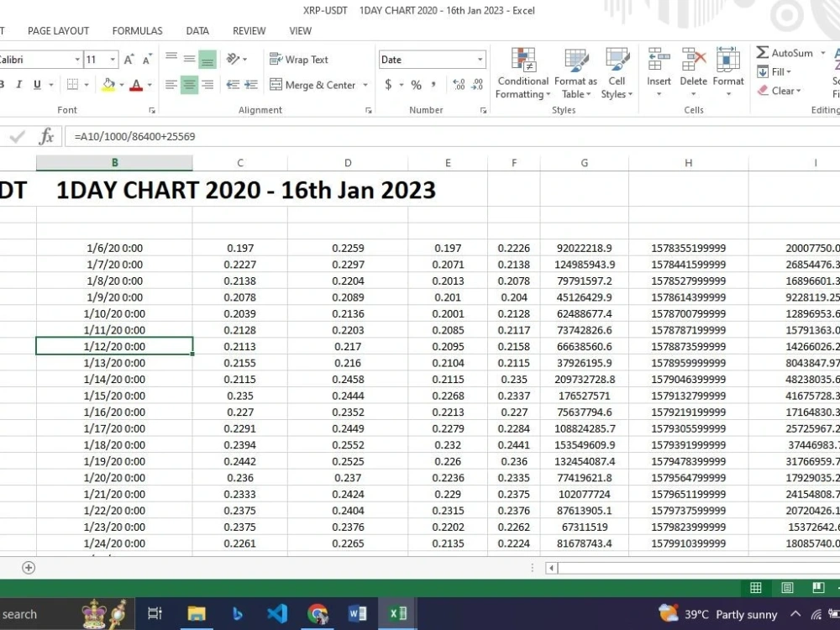The image size is (840, 630).
Task: Open the REVIEW tab
Action: pyautogui.click(x=249, y=31)
